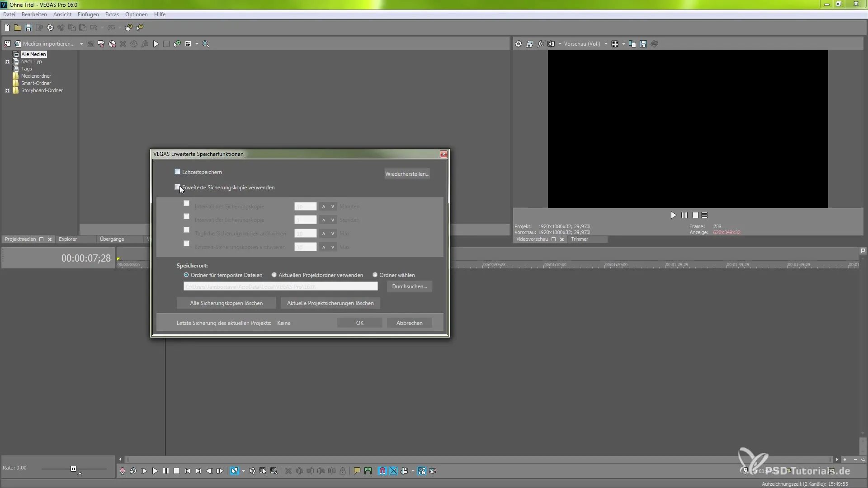Screen dimensions: 868x488
Task: Insert a region with the green icon
Action: pos(368,471)
